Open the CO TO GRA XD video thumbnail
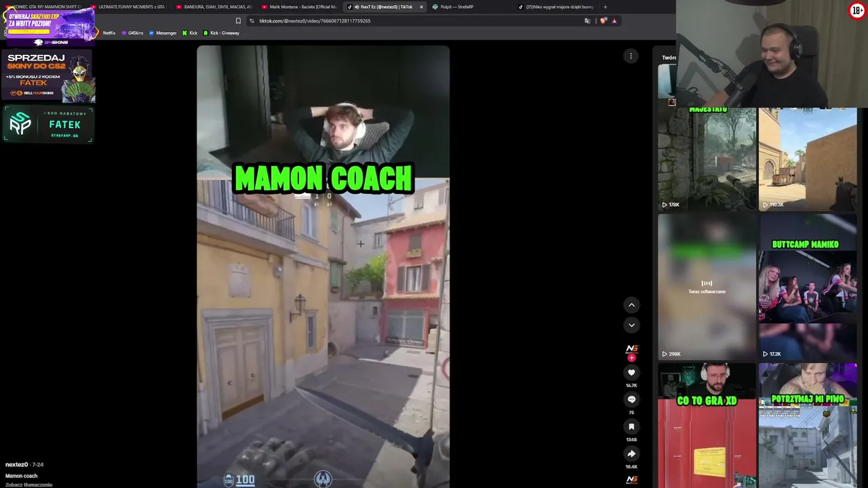Viewport: 868px width, 488px height. [707, 425]
